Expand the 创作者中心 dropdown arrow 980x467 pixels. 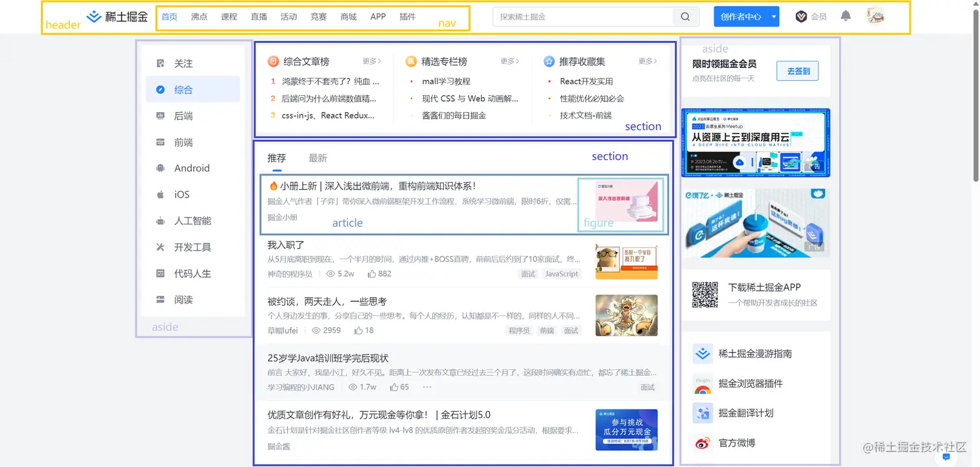[774, 17]
